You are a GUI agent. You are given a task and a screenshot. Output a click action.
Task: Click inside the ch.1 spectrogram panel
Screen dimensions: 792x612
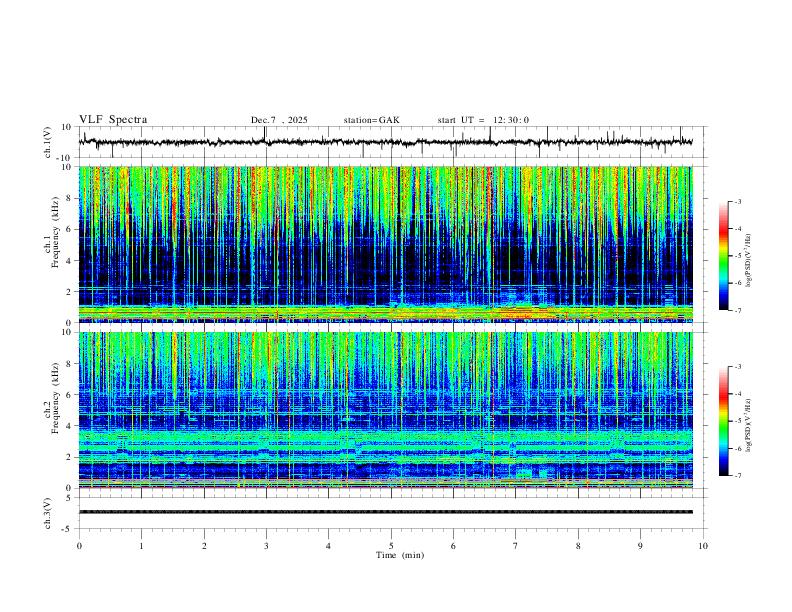pos(386,244)
